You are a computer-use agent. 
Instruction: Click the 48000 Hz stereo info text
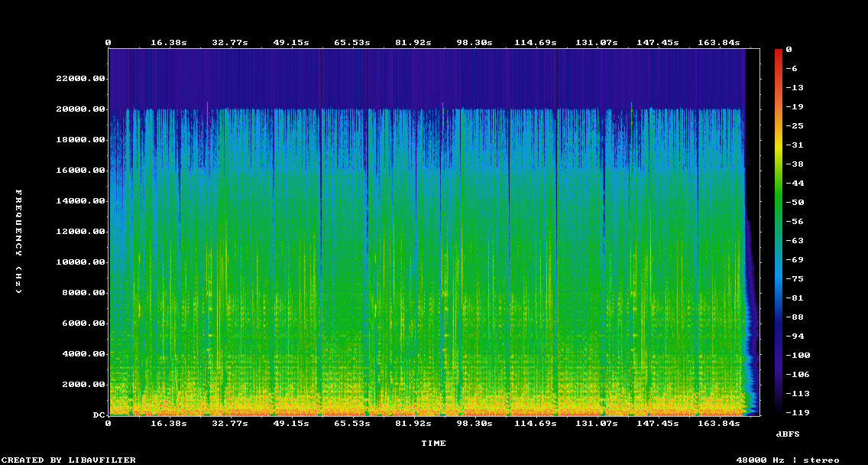pos(787,460)
